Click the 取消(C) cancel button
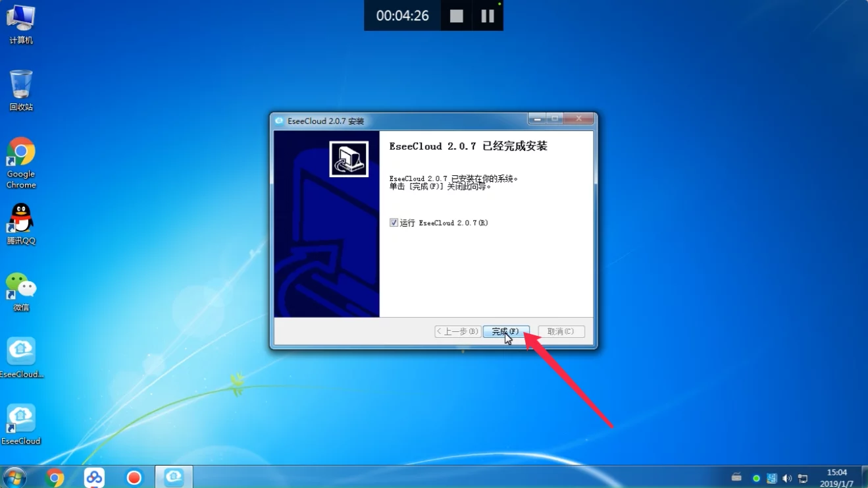 point(561,331)
